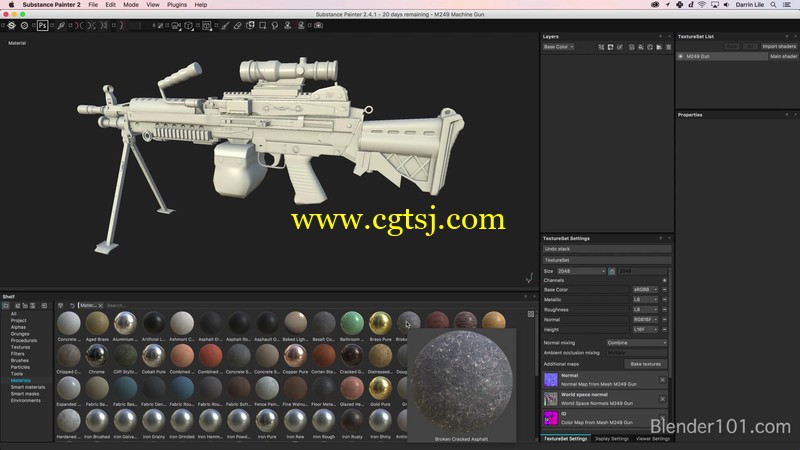Click the shelf filter funnel icon
This screenshot has height=450, width=800.
point(60,306)
